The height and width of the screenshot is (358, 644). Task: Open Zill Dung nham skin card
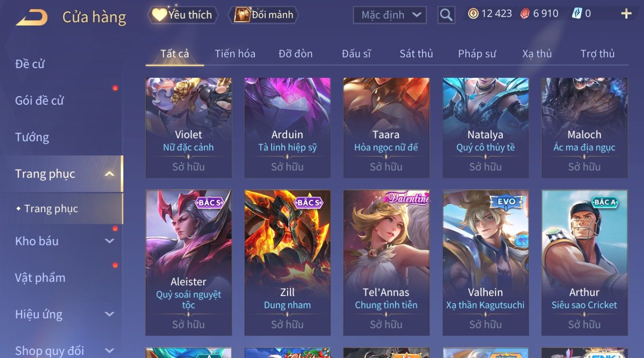point(287,263)
